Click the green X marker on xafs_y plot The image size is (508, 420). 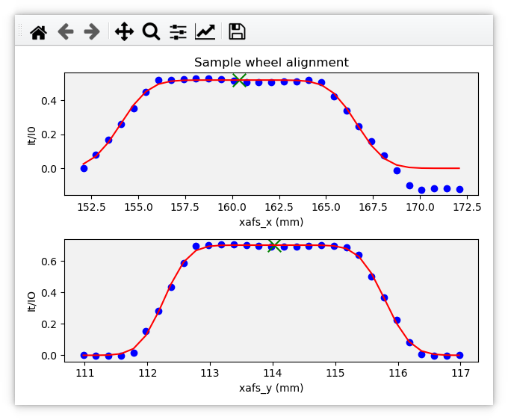274,246
